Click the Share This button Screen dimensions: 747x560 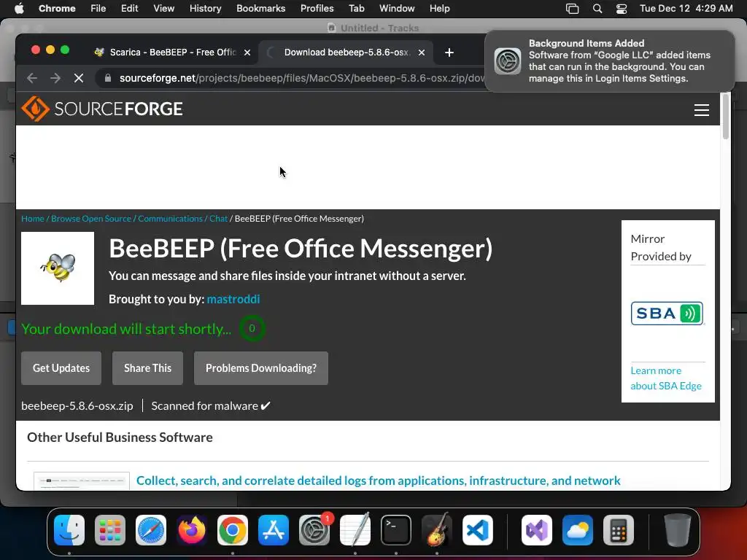tap(147, 368)
